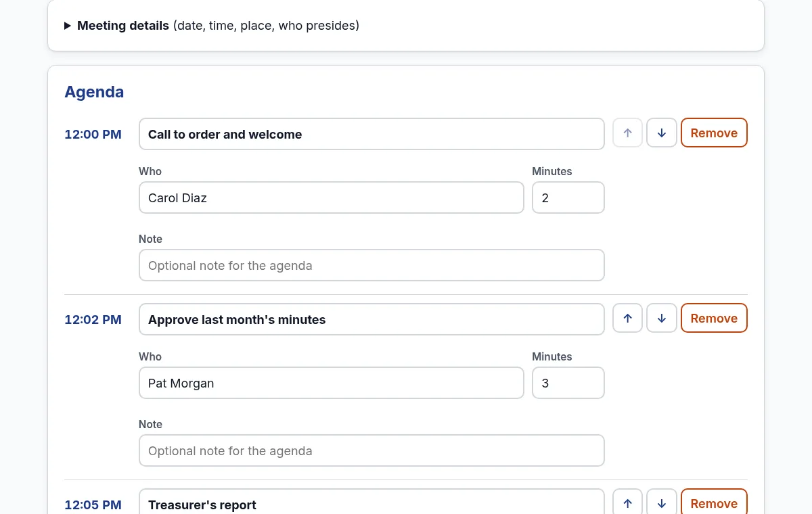This screenshot has width=812, height=514.
Task: Move 'Treasurer's report' item down
Action: 662,503
